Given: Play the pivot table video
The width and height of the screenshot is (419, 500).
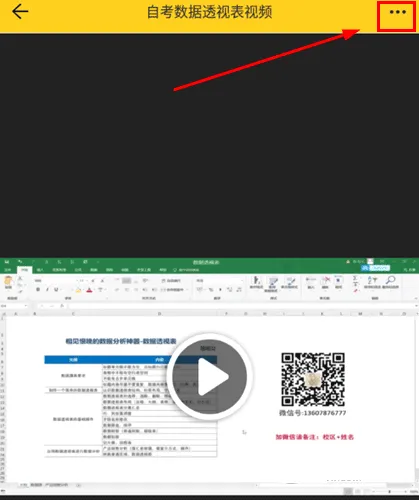Looking at the screenshot, I should (209, 377).
